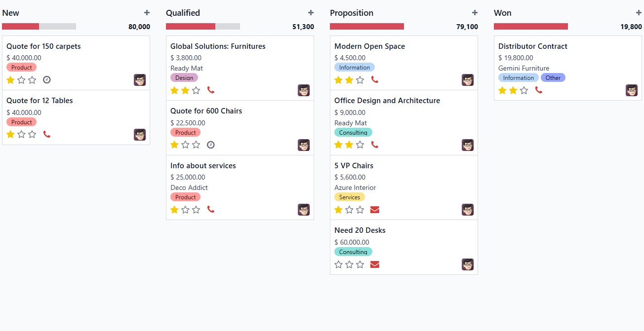This screenshot has width=644, height=331.
Task: Open email activity on 5 VP Chairs card
Action: tap(375, 210)
